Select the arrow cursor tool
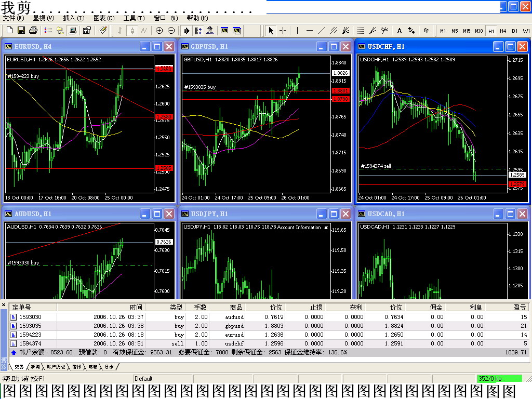This screenshot has height=399, width=532. [x=271, y=31]
